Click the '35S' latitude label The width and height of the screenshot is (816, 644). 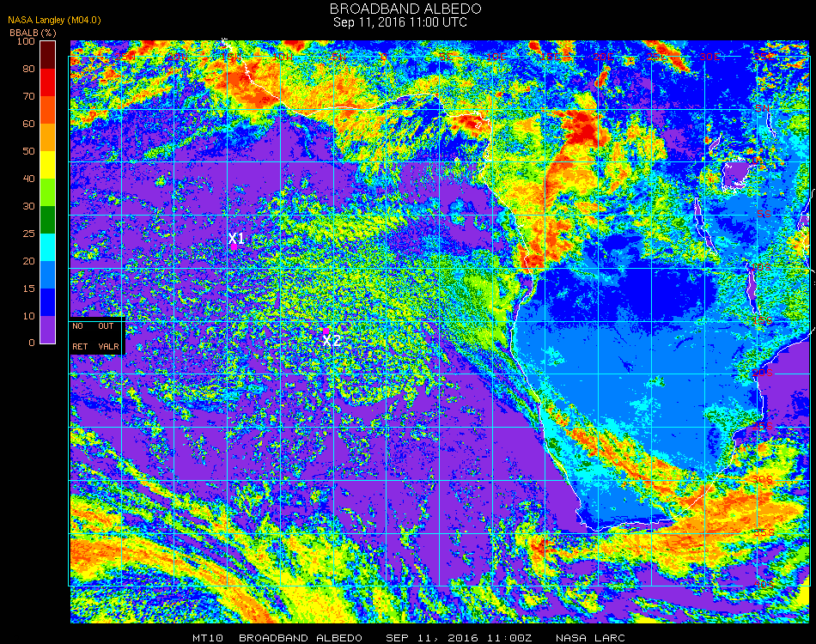pos(764,532)
